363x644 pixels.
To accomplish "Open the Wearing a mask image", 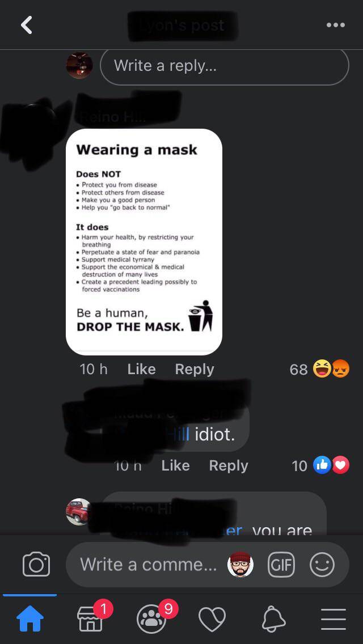I will 144,241.
